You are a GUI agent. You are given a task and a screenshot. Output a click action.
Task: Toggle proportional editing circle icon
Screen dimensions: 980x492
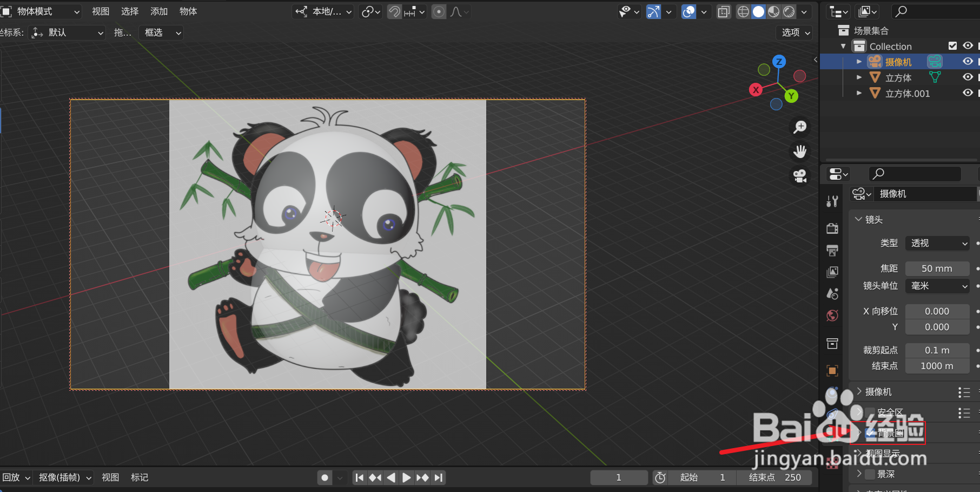pyautogui.click(x=439, y=11)
